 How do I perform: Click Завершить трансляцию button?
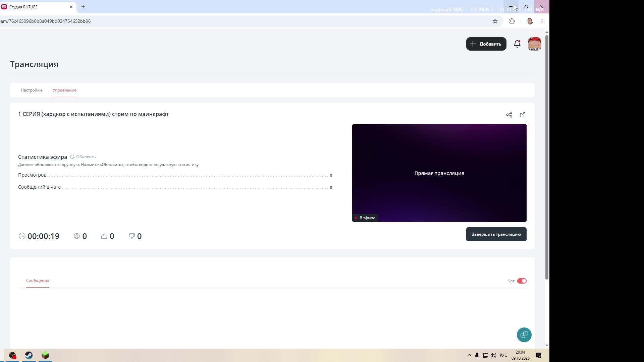pyautogui.click(x=496, y=234)
